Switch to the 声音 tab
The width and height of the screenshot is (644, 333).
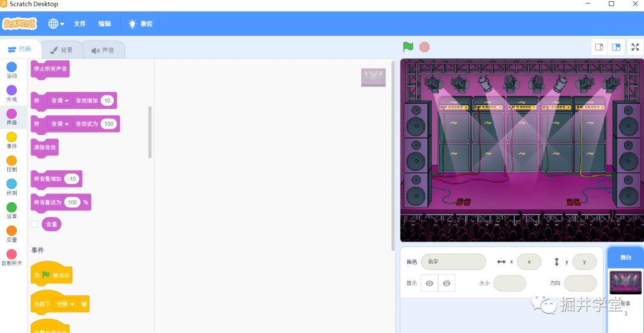[104, 50]
